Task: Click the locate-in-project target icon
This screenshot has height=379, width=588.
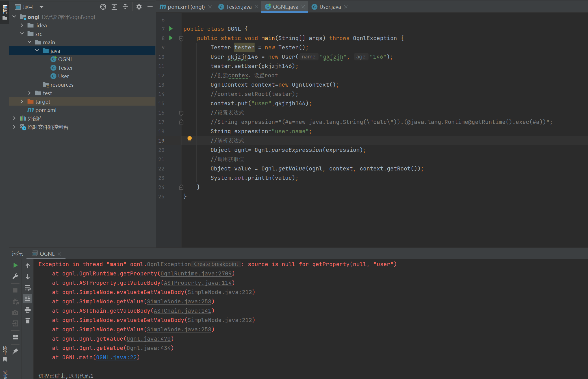Action: (103, 7)
